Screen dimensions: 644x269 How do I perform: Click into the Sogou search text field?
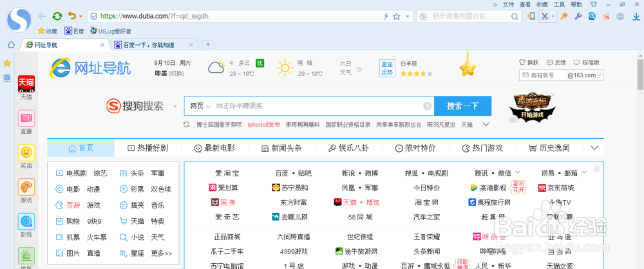click(318, 106)
